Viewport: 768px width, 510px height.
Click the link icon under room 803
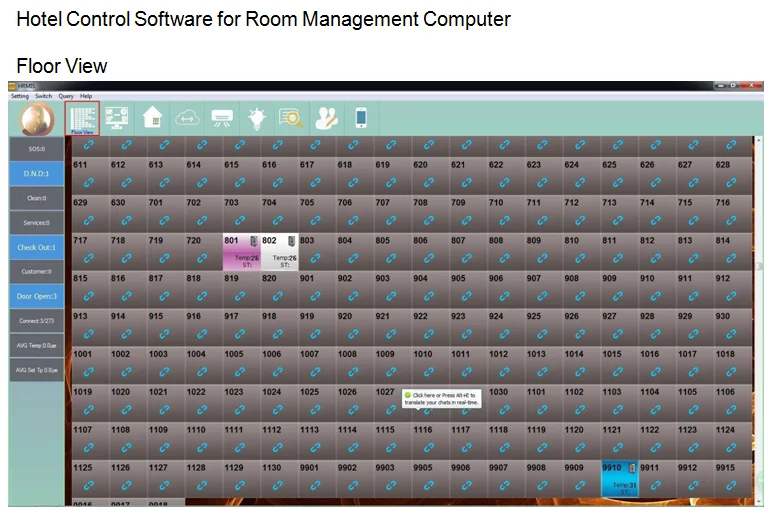pos(315,258)
